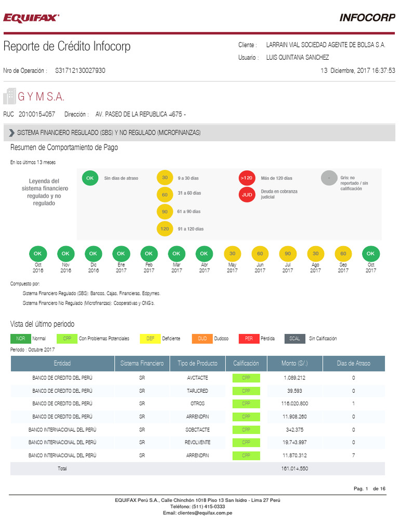This screenshot has height=532, width=399.
Task: Click the green NOR Normal swatch
Action: (20, 339)
